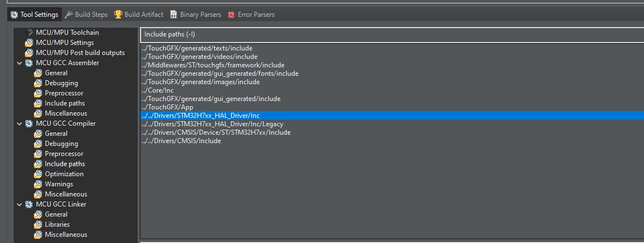
Task: Click the MCU/MPU Post build outputs icon
Action: click(29, 53)
